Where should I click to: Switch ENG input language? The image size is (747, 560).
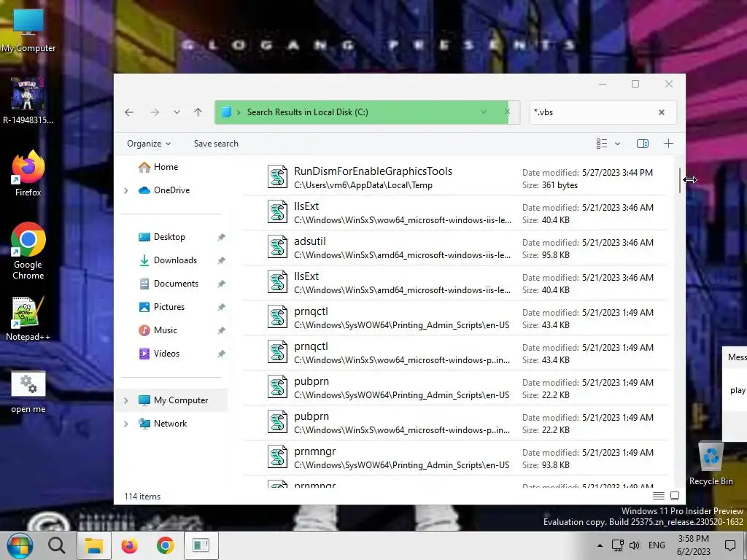click(x=657, y=545)
